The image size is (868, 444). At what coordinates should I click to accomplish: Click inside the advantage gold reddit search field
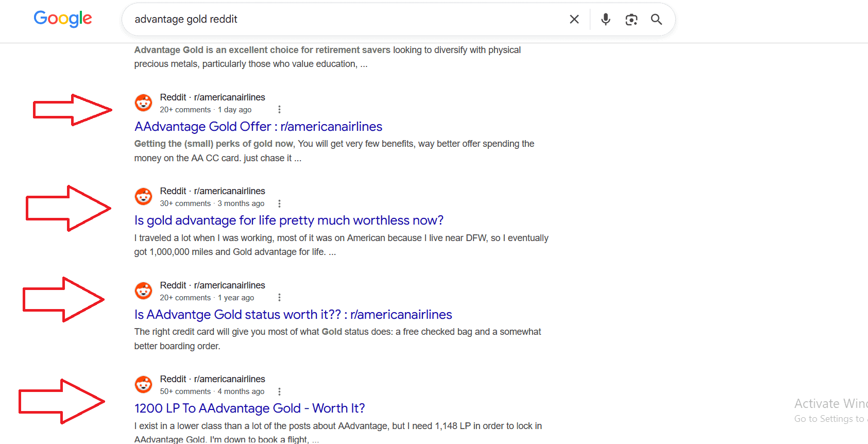[x=345, y=19]
